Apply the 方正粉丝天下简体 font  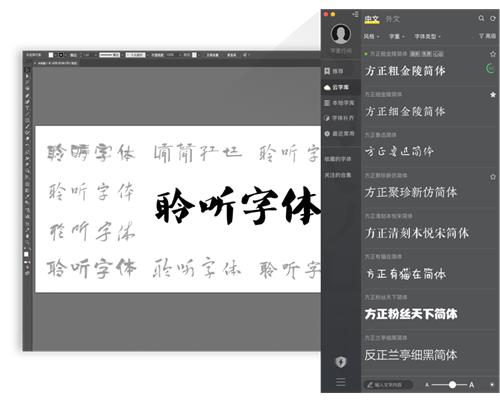(411, 314)
